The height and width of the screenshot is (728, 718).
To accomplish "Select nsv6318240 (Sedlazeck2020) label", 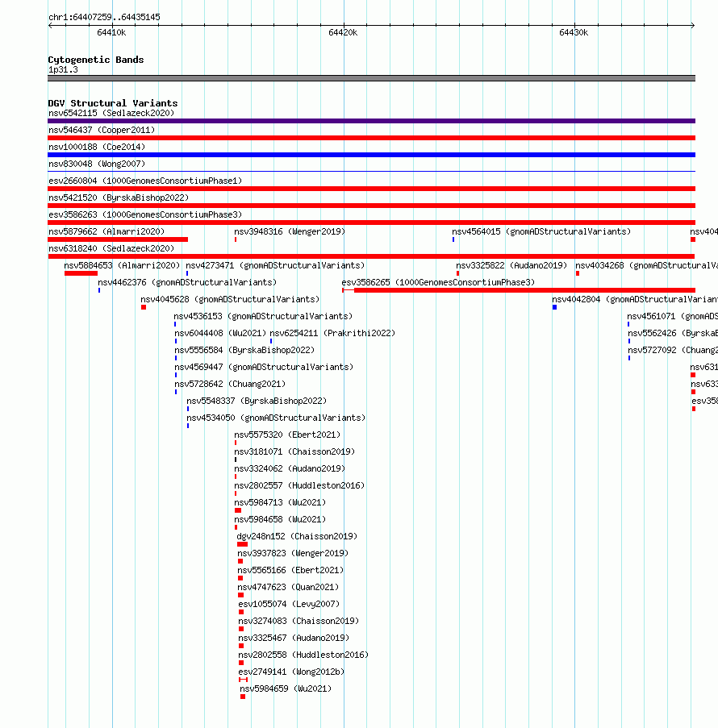I will click(111, 248).
